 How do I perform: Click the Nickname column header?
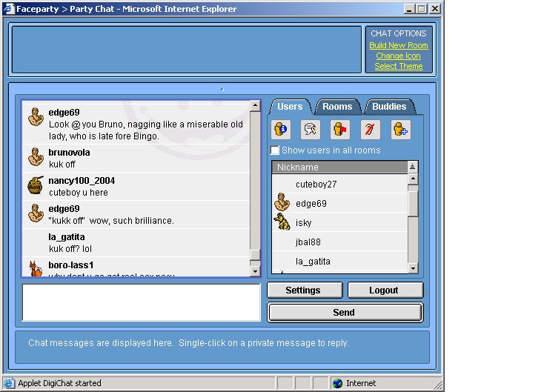pyautogui.click(x=340, y=167)
